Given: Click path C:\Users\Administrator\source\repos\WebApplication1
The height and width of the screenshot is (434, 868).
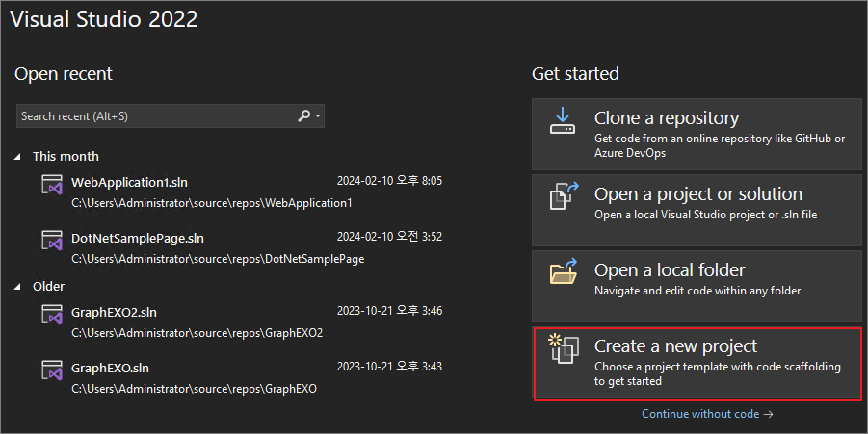Looking at the screenshot, I should pyautogui.click(x=212, y=203).
